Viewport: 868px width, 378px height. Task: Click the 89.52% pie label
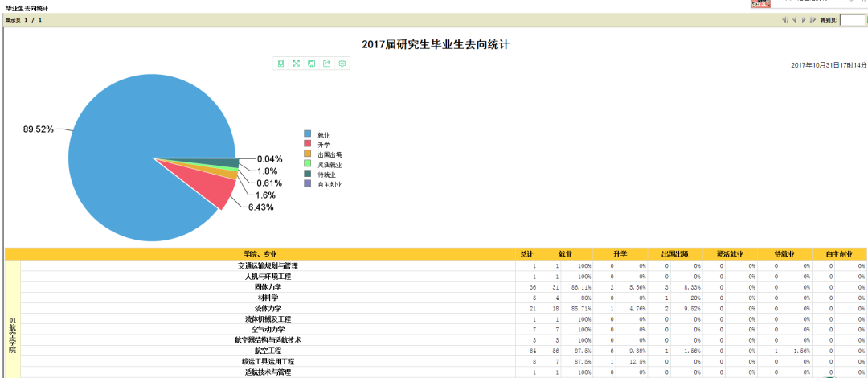point(39,129)
